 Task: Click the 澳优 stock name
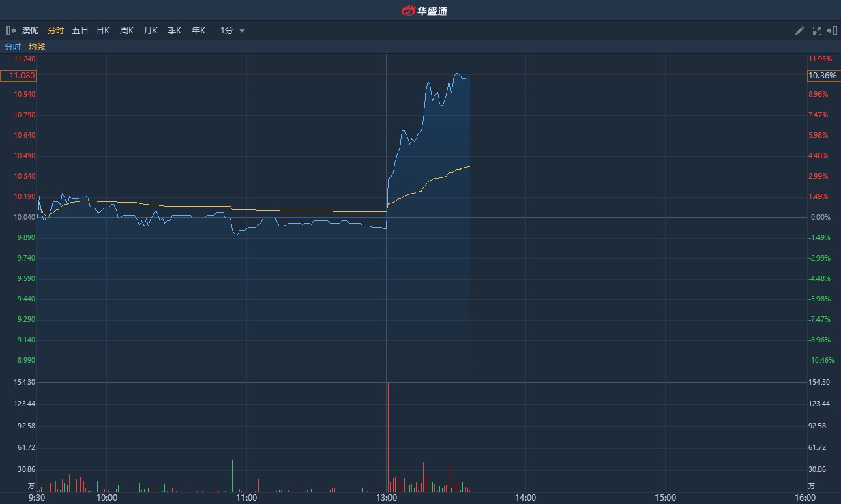[30, 31]
